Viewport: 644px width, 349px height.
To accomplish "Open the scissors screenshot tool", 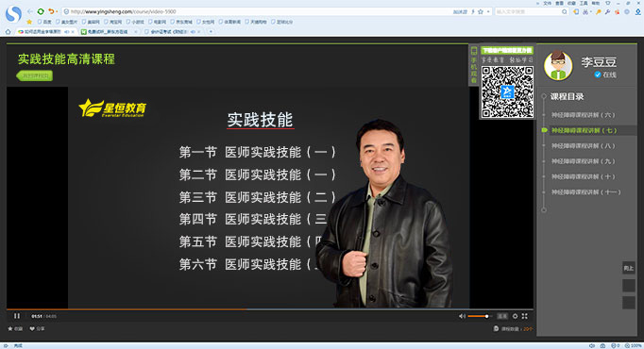I will (585, 12).
